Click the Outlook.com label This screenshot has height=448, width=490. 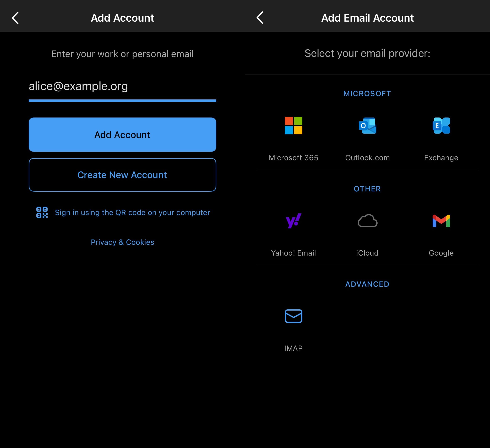pyautogui.click(x=367, y=158)
